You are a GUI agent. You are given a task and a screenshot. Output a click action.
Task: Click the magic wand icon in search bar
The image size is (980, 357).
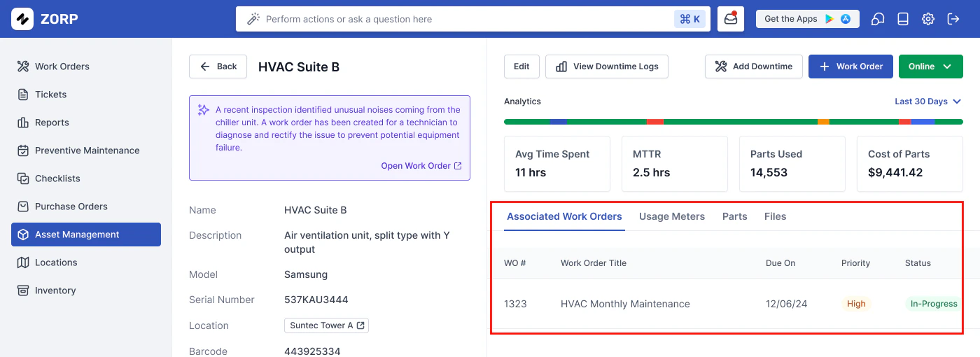[x=253, y=19]
